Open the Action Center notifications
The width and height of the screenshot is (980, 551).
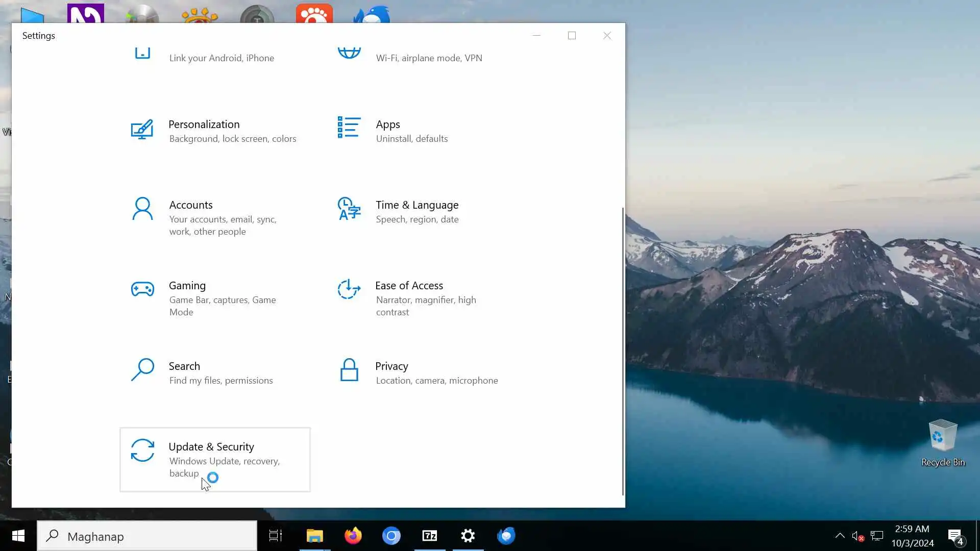[x=955, y=536]
